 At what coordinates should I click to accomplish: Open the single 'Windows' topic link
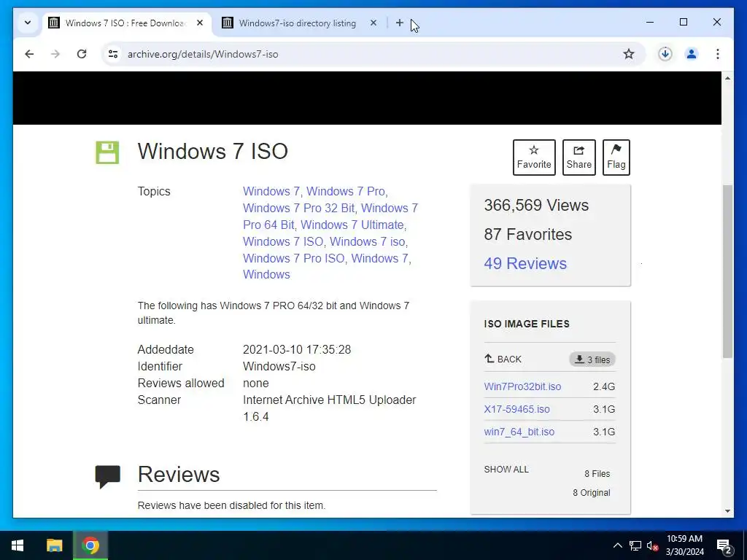[266, 274]
